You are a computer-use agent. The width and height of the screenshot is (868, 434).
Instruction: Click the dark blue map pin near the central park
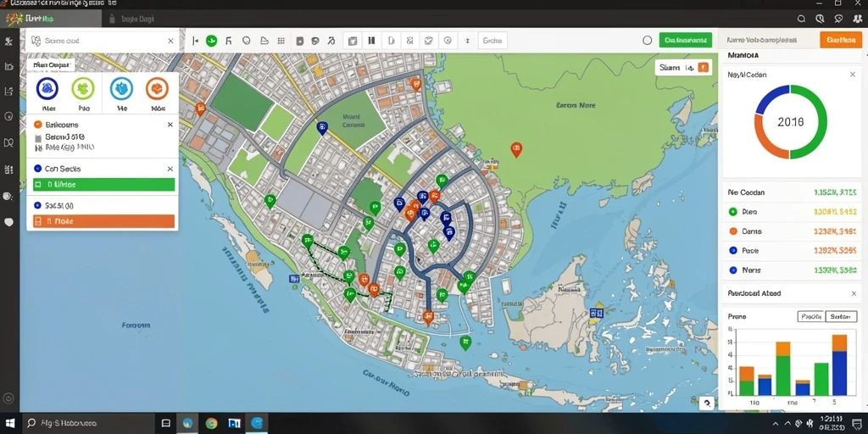pos(321,129)
